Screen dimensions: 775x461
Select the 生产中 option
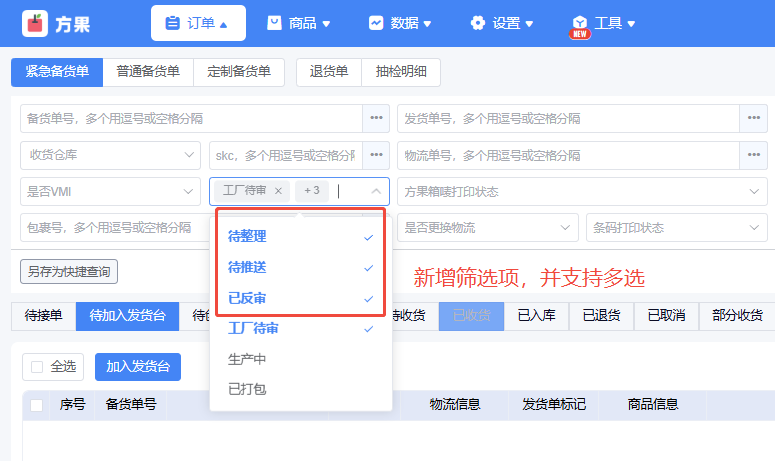[301, 359]
